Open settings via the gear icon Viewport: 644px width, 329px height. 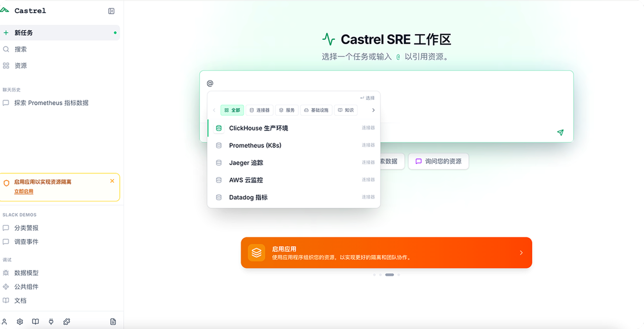(x=20, y=321)
